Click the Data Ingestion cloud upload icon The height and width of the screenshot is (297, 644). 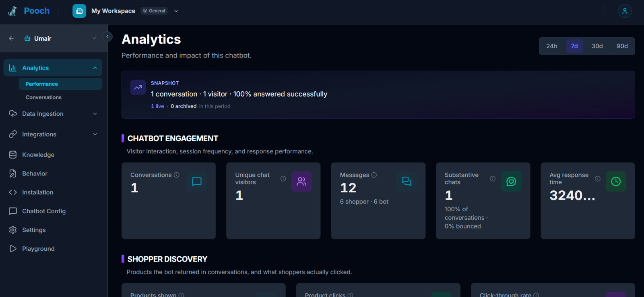(13, 114)
